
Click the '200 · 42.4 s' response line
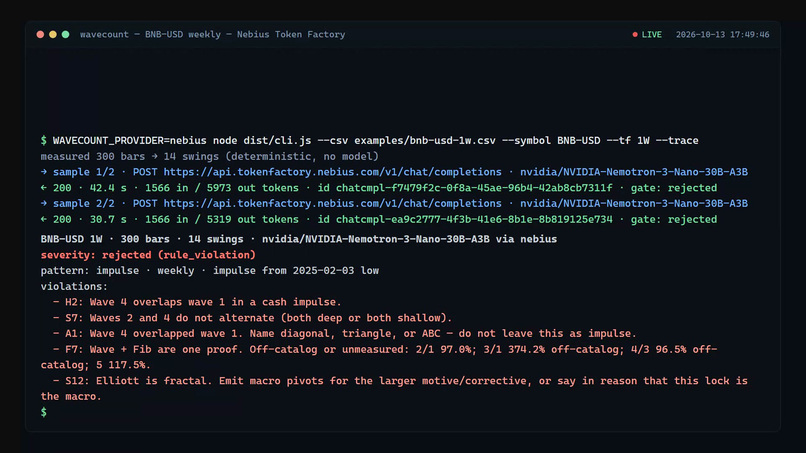379,188
